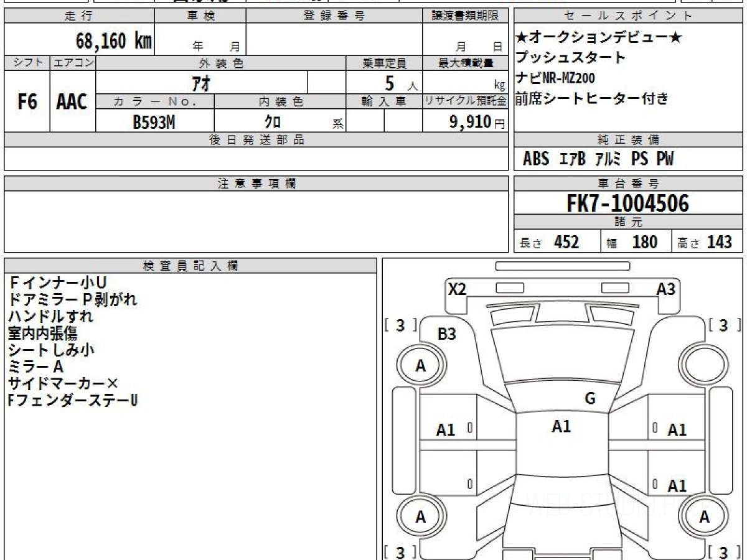
Task: Click the 走行 header cell
Action: 78,16
